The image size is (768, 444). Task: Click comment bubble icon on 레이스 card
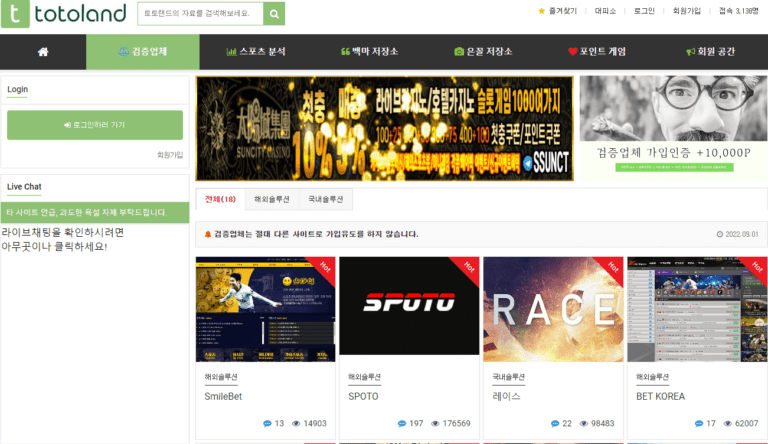[555, 423]
